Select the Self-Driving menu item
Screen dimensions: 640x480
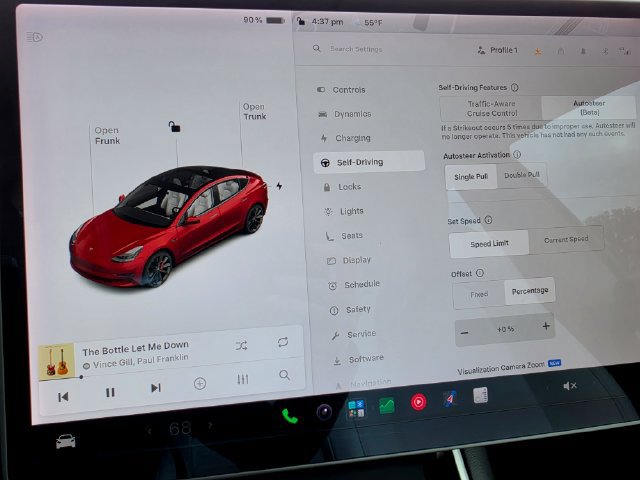(x=369, y=162)
